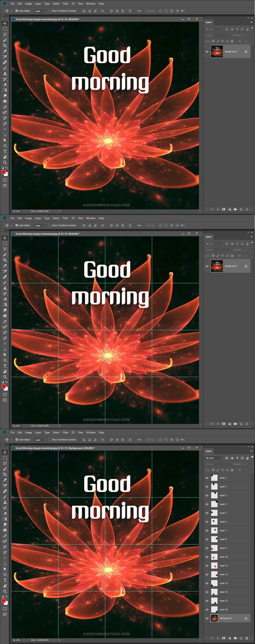Pick the Polygonal Lasso tool in the top window
This screenshot has width=255, height=644.
pyautogui.click(x=5, y=34)
